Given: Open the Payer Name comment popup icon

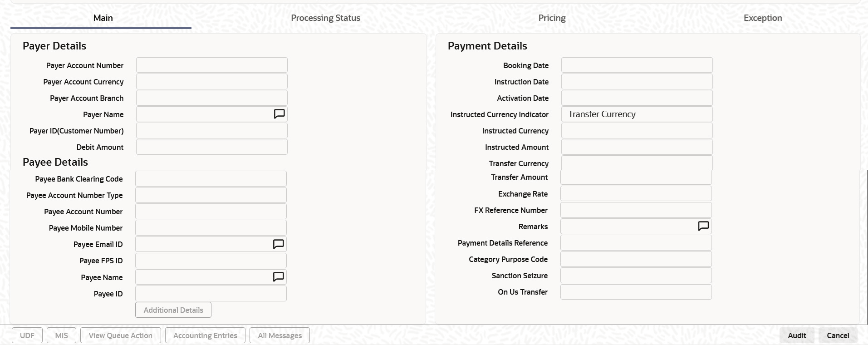Looking at the screenshot, I should [x=279, y=114].
